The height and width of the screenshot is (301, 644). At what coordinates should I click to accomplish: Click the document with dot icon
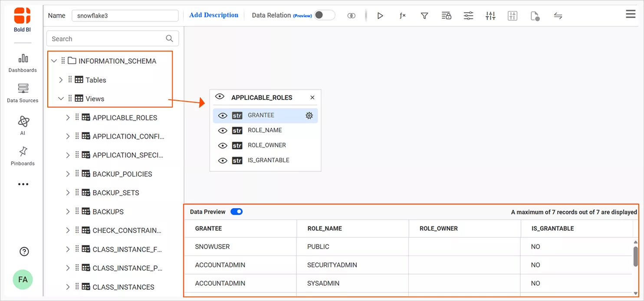(x=535, y=16)
